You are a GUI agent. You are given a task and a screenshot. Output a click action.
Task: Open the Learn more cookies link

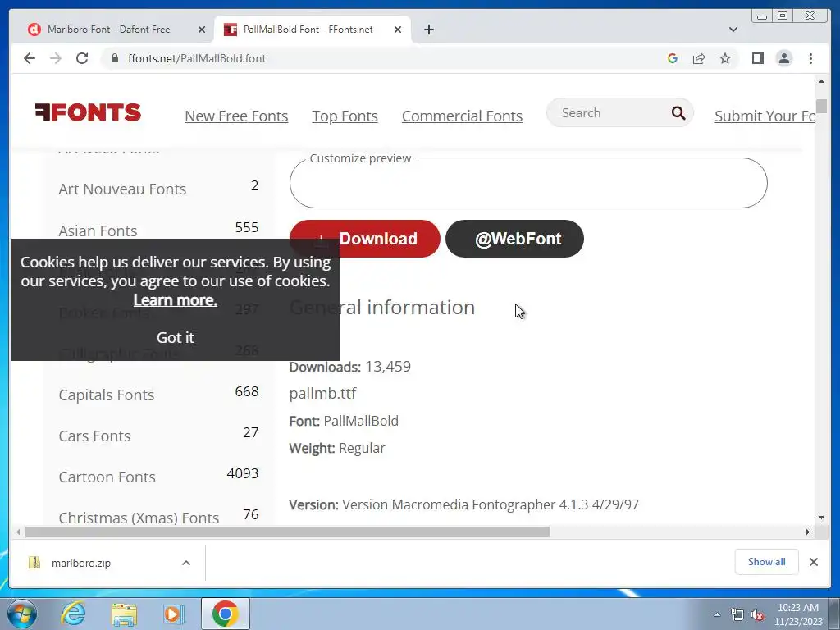[176, 300]
